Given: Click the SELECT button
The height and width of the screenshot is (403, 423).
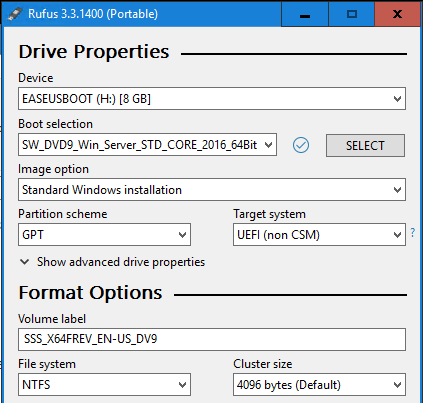Looking at the screenshot, I should click(x=365, y=145).
